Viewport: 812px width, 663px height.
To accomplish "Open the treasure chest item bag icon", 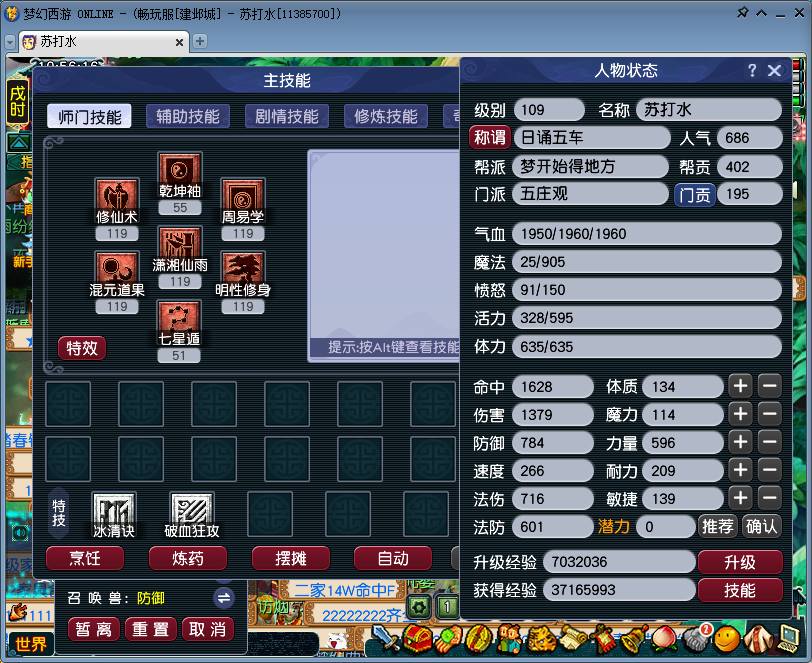I will [x=418, y=638].
